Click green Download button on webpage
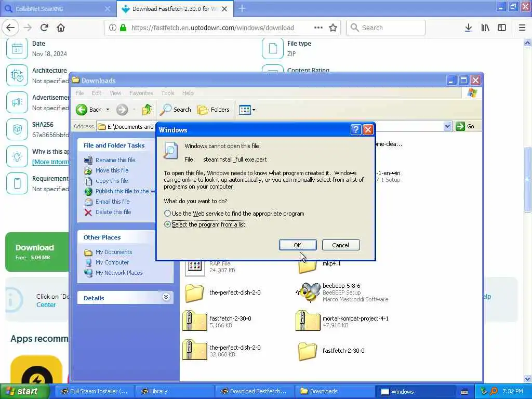This screenshot has height=399, width=532. click(37, 252)
